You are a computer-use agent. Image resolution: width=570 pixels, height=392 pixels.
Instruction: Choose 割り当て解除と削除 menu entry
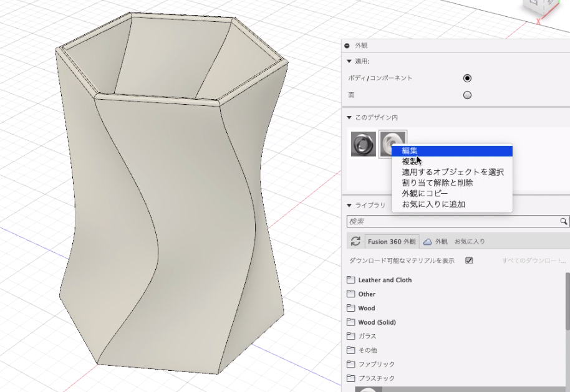pyautogui.click(x=452, y=183)
